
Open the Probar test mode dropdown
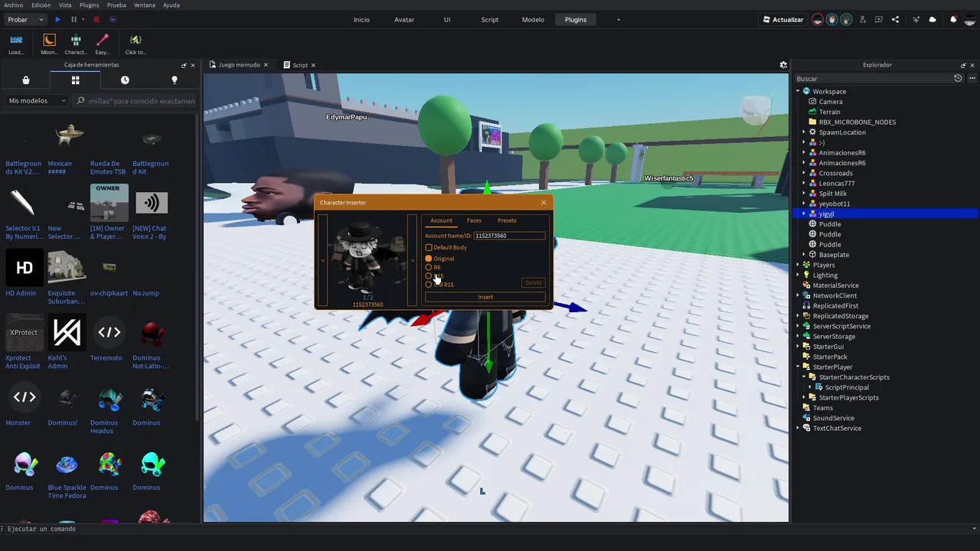[25, 19]
